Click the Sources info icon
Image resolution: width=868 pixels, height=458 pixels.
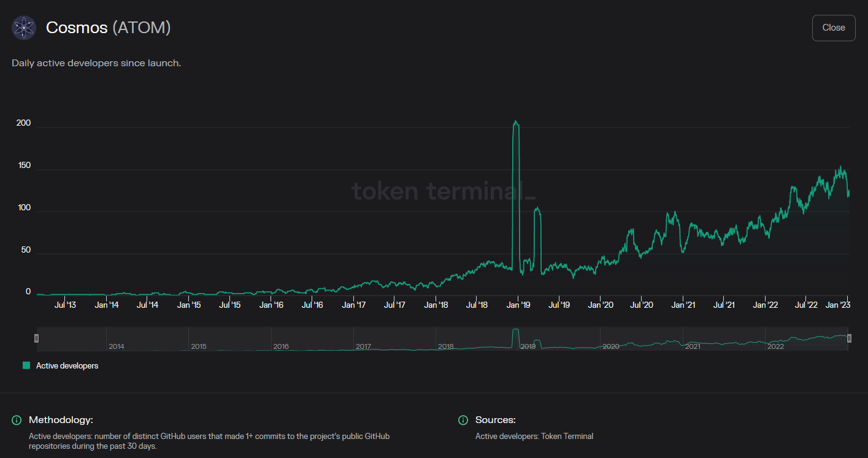(463, 420)
